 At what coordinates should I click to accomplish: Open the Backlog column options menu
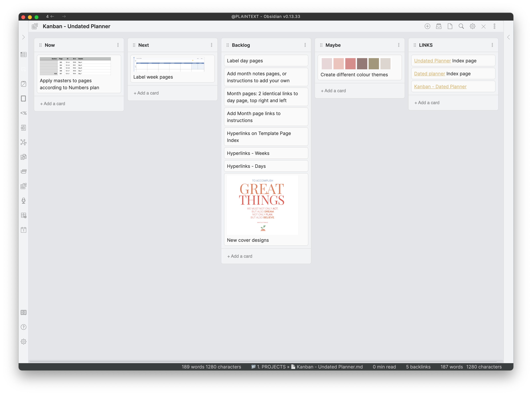click(x=305, y=45)
